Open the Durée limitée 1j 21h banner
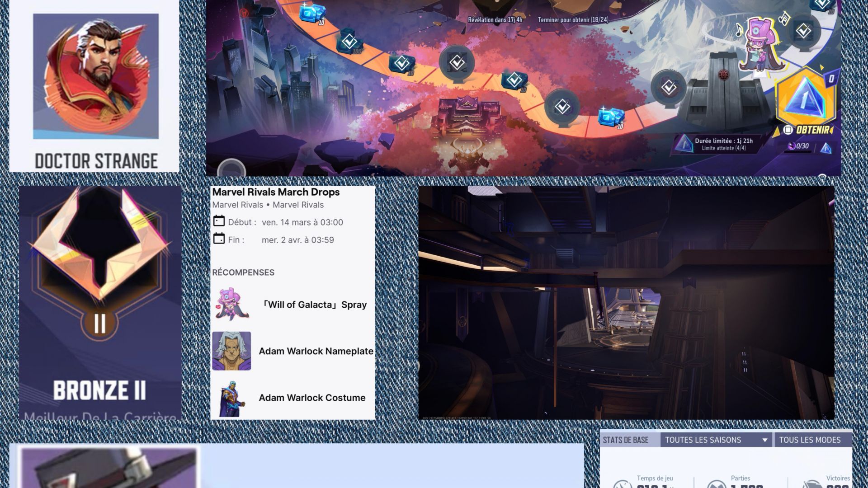The width and height of the screenshot is (868, 488). click(x=719, y=144)
